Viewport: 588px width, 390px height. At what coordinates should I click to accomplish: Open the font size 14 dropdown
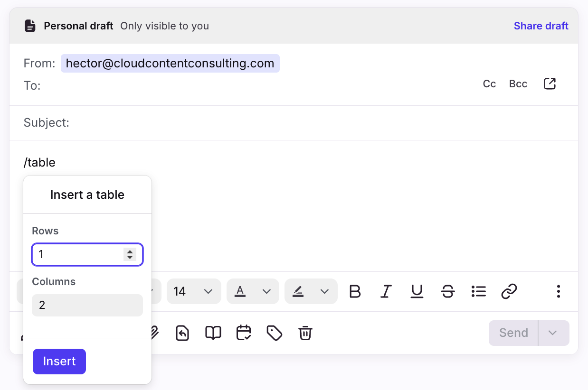pyautogui.click(x=193, y=291)
